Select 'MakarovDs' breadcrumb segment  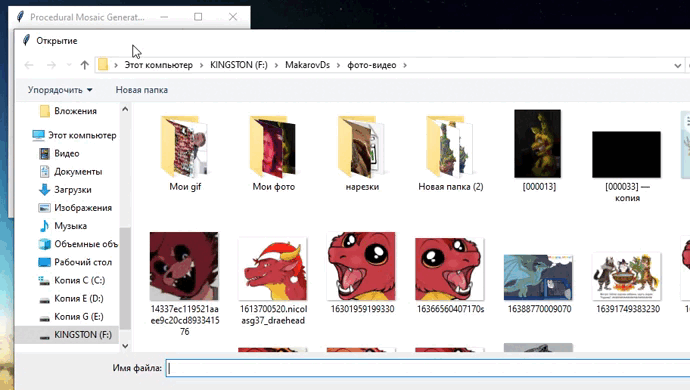[307, 65]
